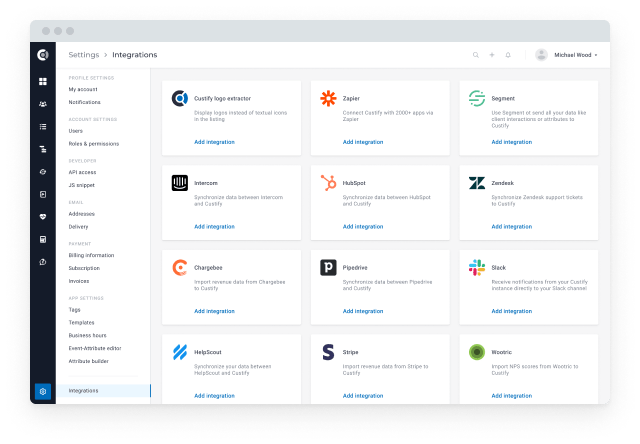Add integration for Zendesk
Image resolution: width=640 pixels, height=444 pixels.
coord(511,226)
